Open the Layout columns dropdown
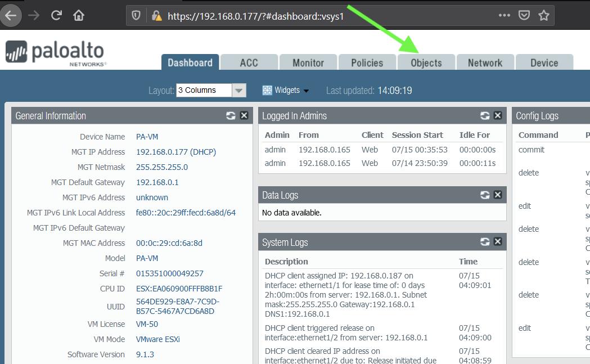This screenshot has height=364, width=590. (x=238, y=90)
